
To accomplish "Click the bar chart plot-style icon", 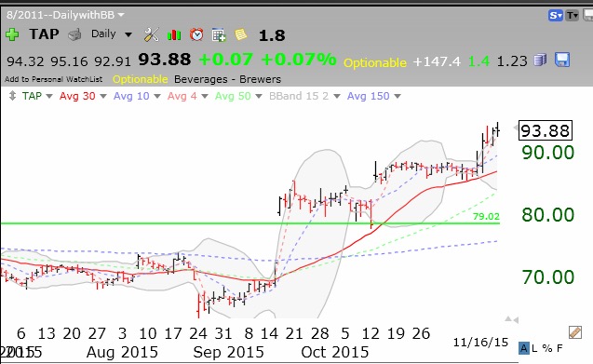I will point(174,34).
